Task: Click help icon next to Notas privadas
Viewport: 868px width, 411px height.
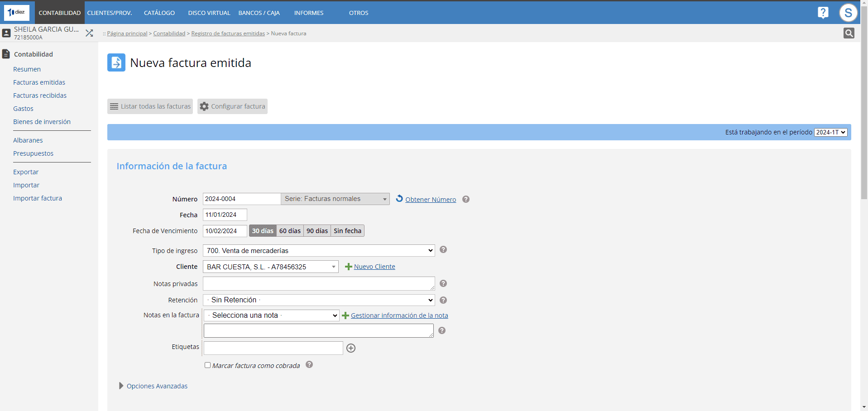Action: pyautogui.click(x=443, y=283)
